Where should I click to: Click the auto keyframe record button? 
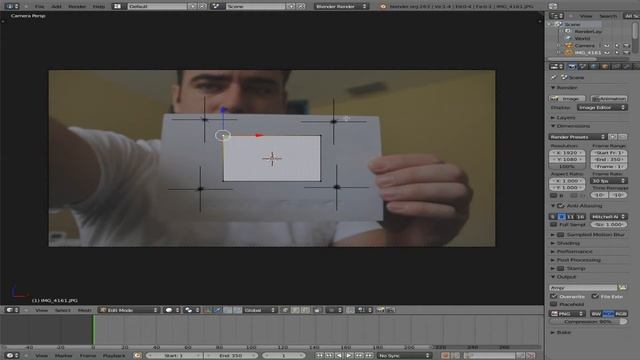point(445,356)
